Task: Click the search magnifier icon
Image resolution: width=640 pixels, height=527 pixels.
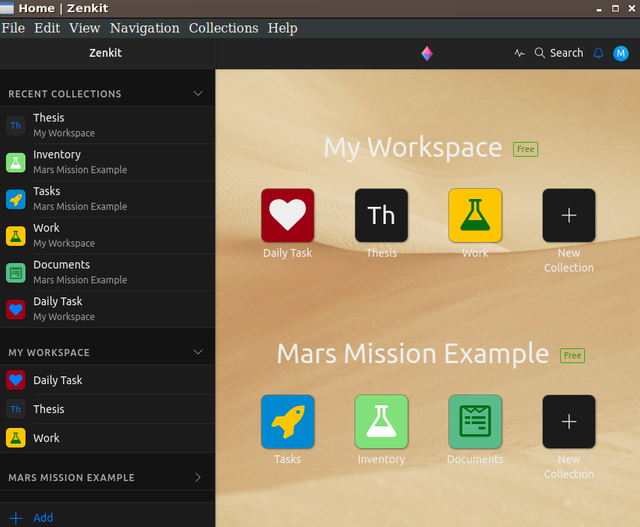Action: [540, 53]
